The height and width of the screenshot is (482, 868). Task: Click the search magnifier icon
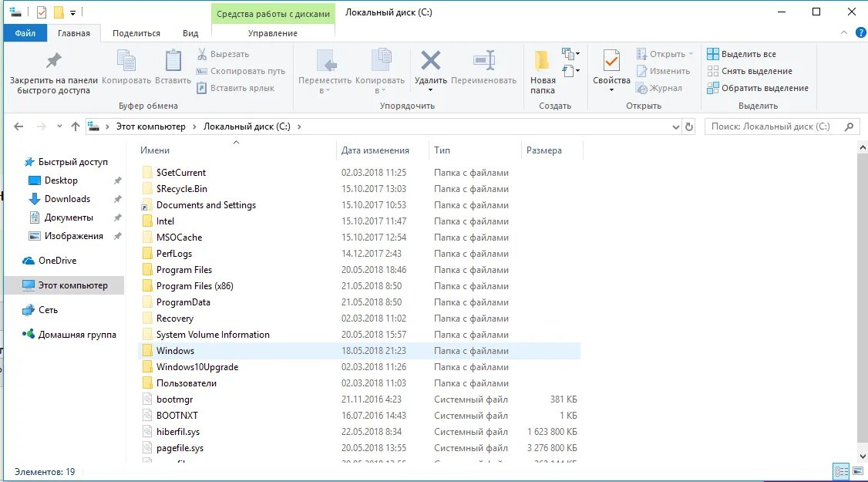[849, 127]
